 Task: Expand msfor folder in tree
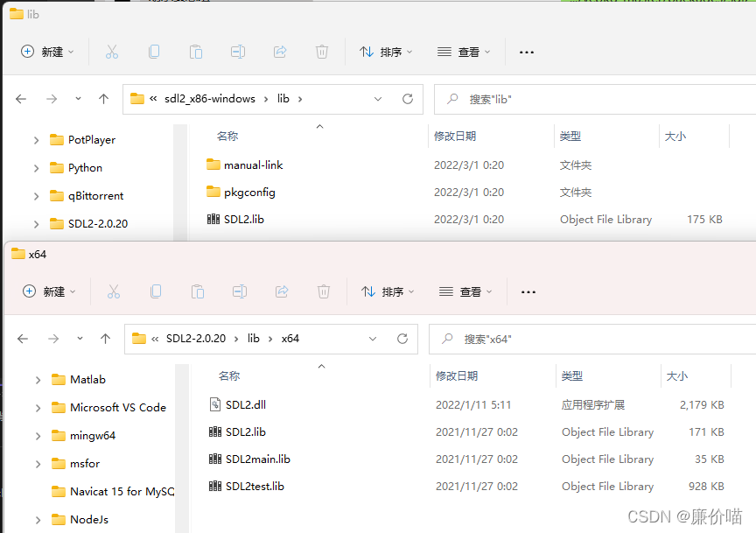[38, 464]
